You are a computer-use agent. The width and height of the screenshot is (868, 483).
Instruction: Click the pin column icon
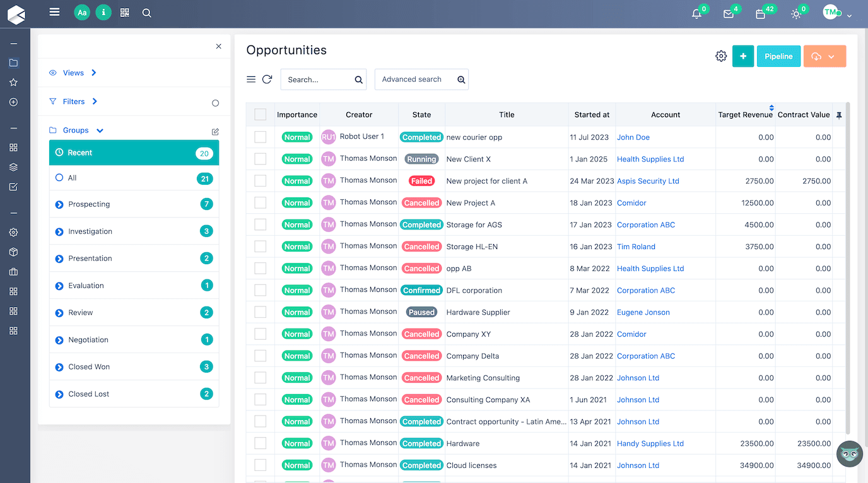coord(839,115)
